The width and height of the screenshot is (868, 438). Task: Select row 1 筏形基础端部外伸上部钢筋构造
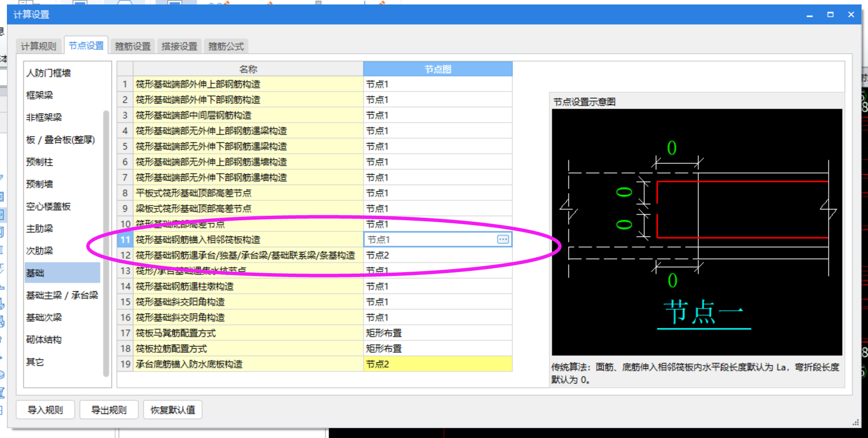pyautogui.click(x=248, y=84)
